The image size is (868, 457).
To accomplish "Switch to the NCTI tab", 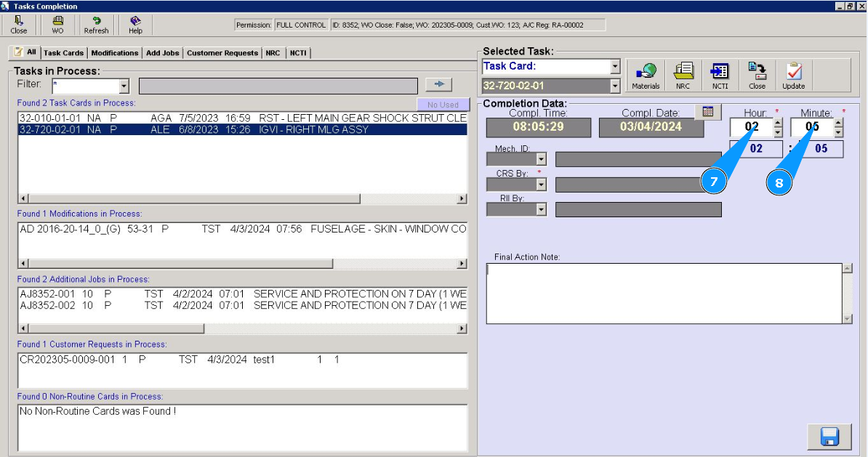I will (x=298, y=53).
